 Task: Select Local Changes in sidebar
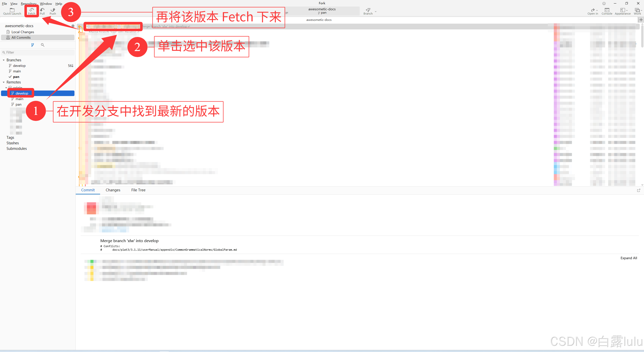[23, 32]
